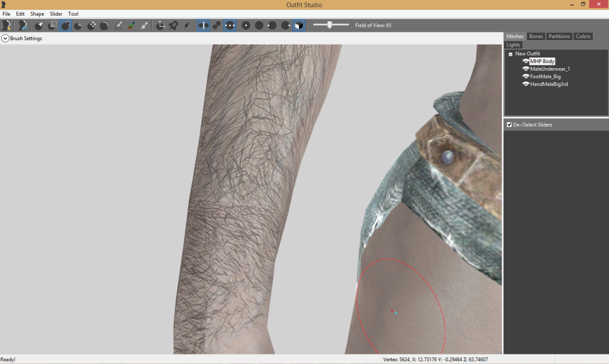Toggle the edit connected points button
The width and height of the screenshot is (609, 364).
[x=217, y=26]
